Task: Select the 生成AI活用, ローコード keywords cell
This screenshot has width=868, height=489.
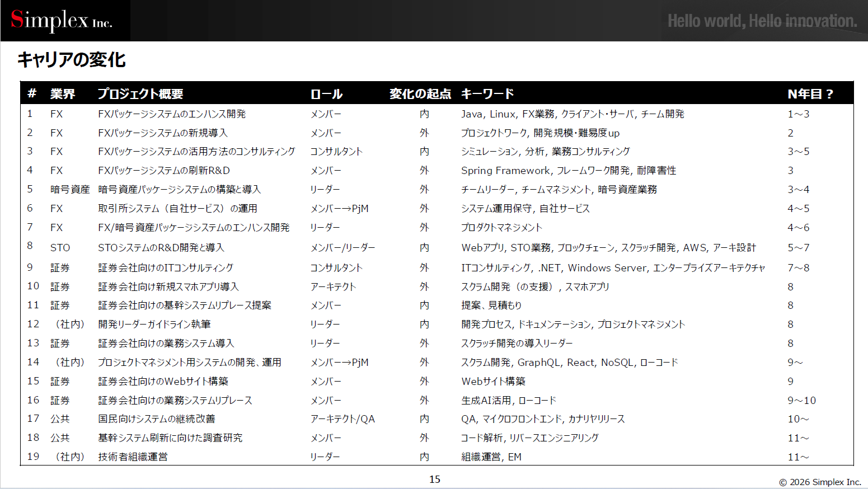Action: 508,401
